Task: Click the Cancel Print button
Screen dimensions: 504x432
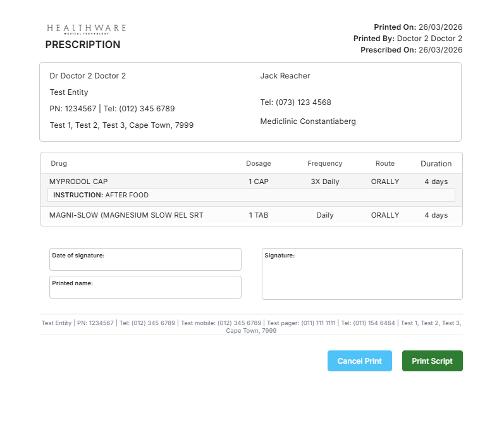Action: pos(360,361)
